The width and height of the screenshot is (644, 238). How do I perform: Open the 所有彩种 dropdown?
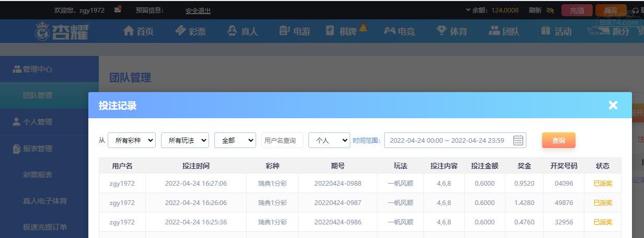click(132, 140)
